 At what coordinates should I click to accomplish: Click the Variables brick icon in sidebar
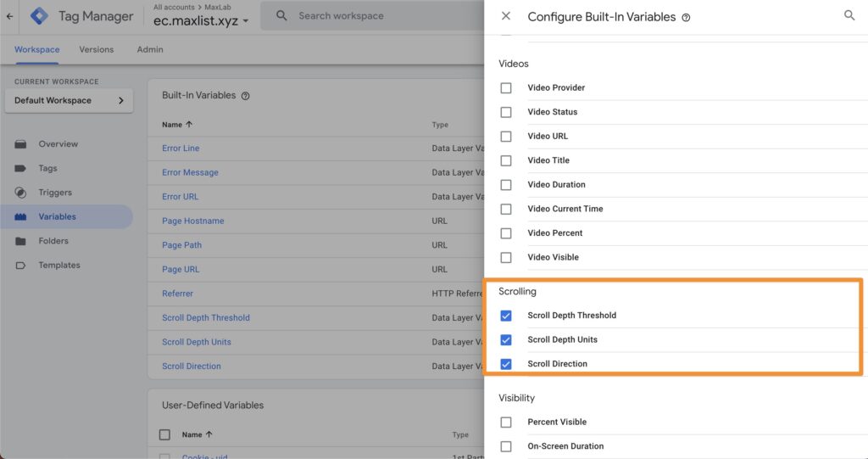[20, 216]
